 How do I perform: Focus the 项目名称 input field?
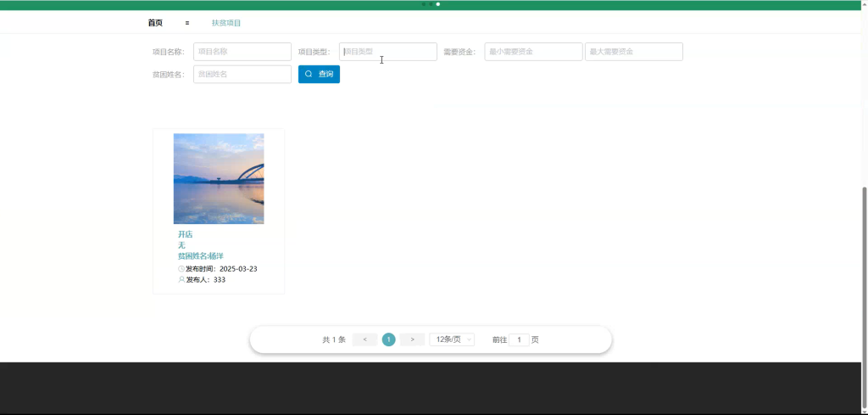point(242,52)
